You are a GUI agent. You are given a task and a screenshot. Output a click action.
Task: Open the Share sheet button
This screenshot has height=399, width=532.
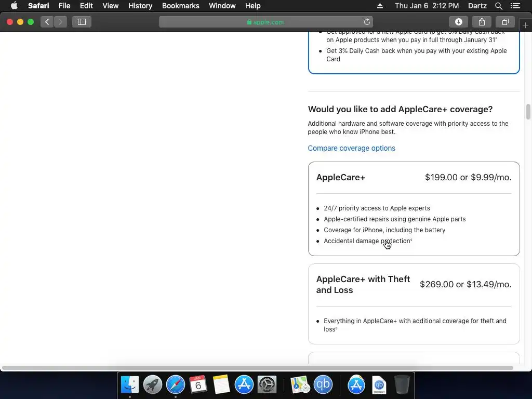tap(482, 22)
